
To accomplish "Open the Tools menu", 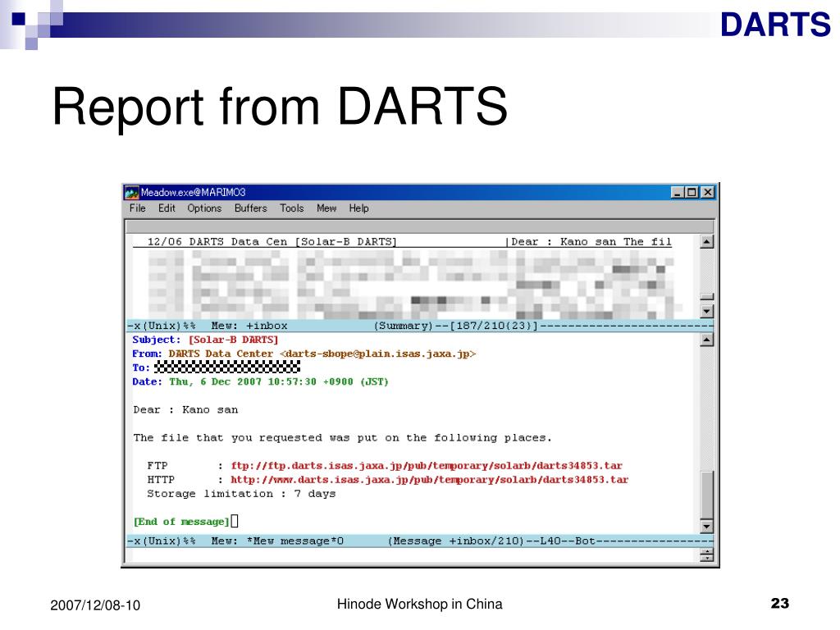I will pos(291,208).
